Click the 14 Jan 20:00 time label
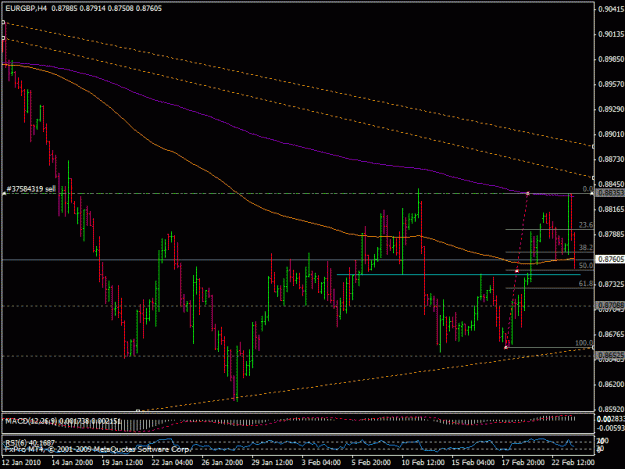The width and height of the screenshot is (625, 469). pyautogui.click(x=72, y=462)
